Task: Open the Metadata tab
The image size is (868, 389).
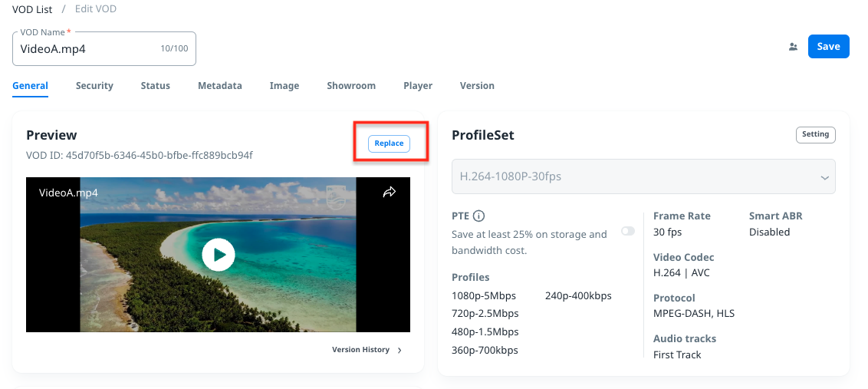Action: (219, 86)
